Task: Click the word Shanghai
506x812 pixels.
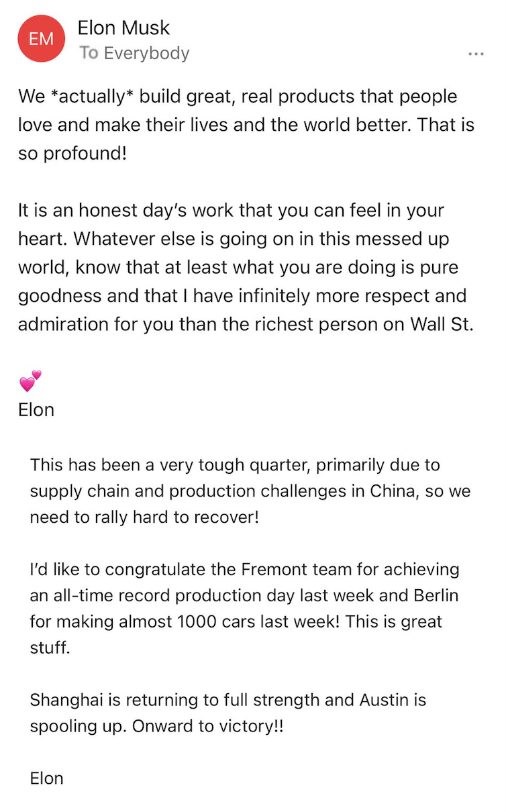Action: pos(66,700)
